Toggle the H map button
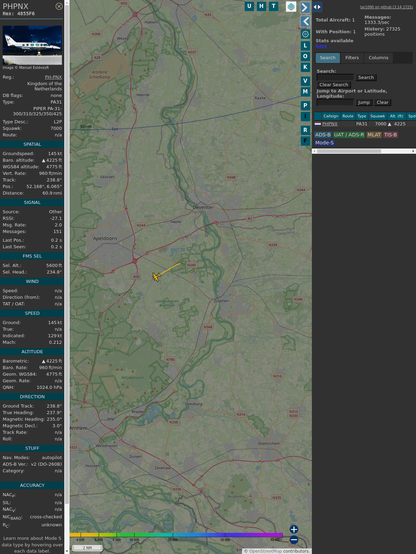The height and width of the screenshot is (554, 416). point(262,6)
